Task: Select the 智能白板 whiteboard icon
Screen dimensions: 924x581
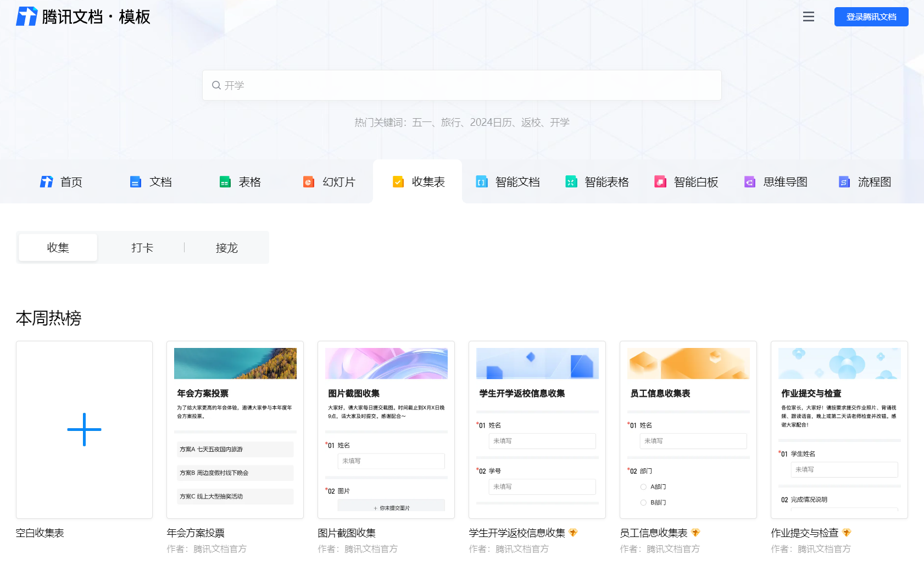Action: 660,181
